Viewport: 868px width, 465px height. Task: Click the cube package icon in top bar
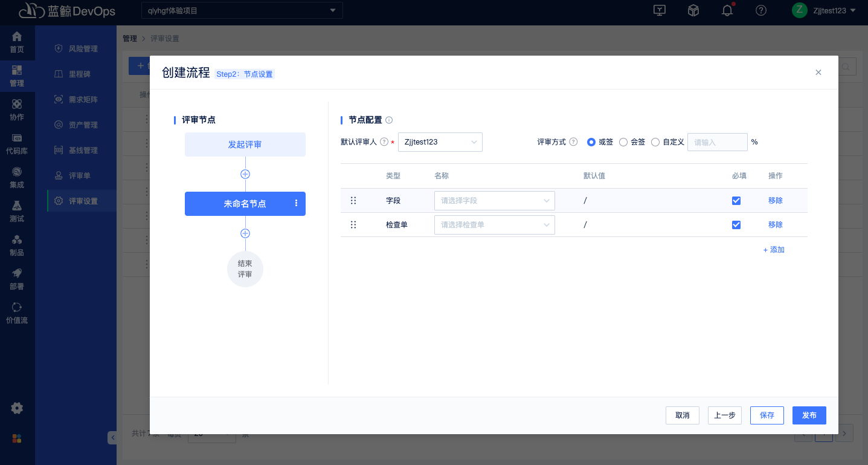click(x=693, y=10)
